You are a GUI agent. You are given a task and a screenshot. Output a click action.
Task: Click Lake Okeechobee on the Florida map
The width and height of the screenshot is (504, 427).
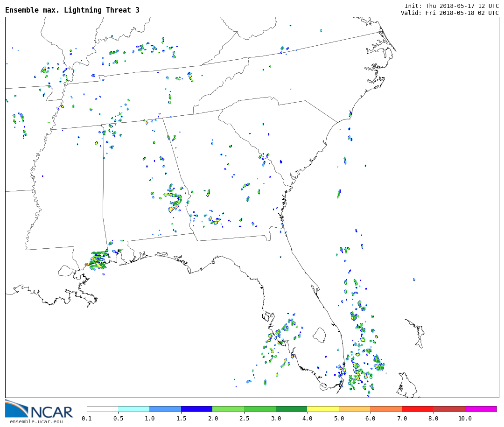pos(319,335)
